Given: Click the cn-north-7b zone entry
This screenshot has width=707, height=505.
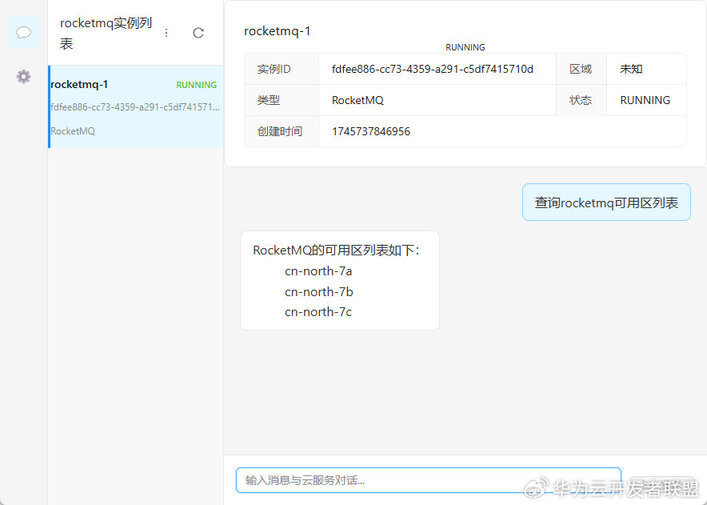Looking at the screenshot, I should pyautogui.click(x=319, y=292).
